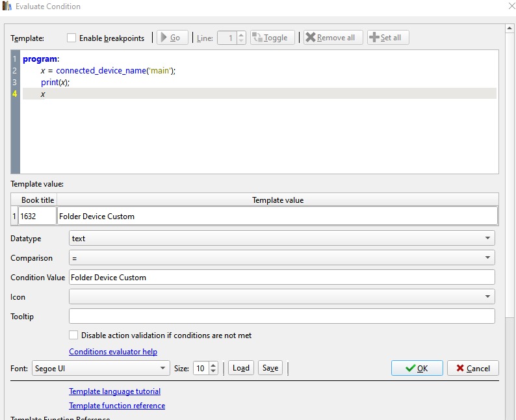Screen dimensions: 516x420
Task: Select the Folder Device Custom table cell
Action: click(277, 216)
